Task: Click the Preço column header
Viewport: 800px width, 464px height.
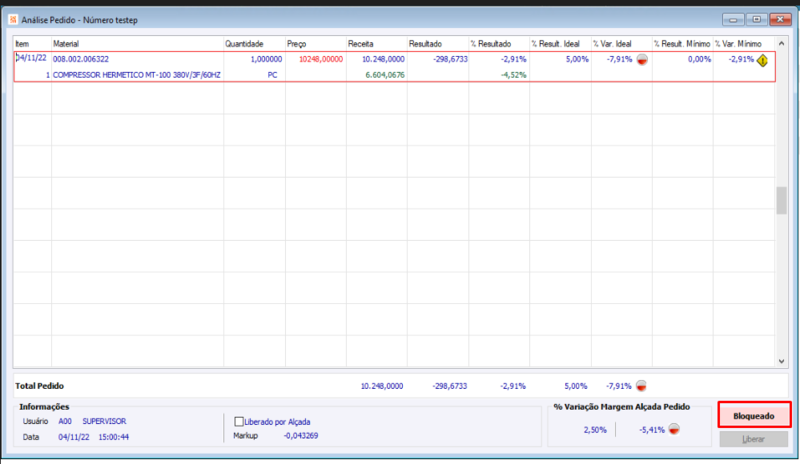Action: pos(296,44)
